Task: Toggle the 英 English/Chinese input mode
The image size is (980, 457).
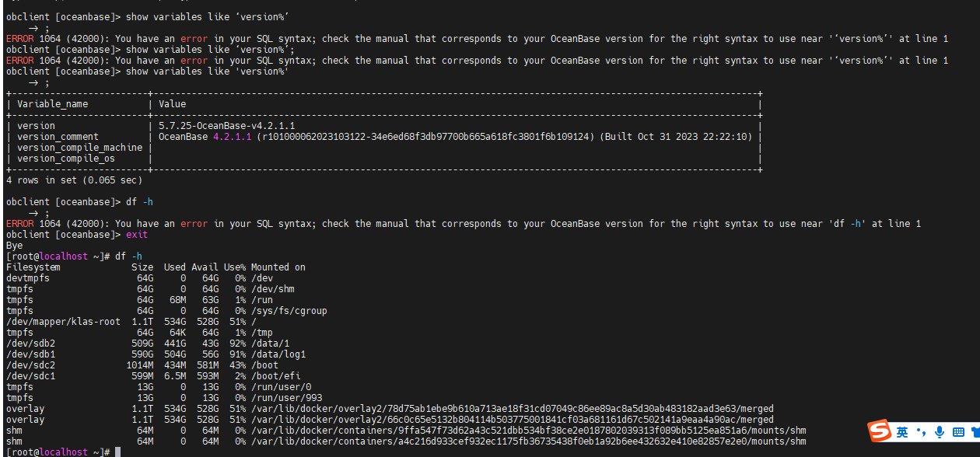Action: (x=902, y=432)
